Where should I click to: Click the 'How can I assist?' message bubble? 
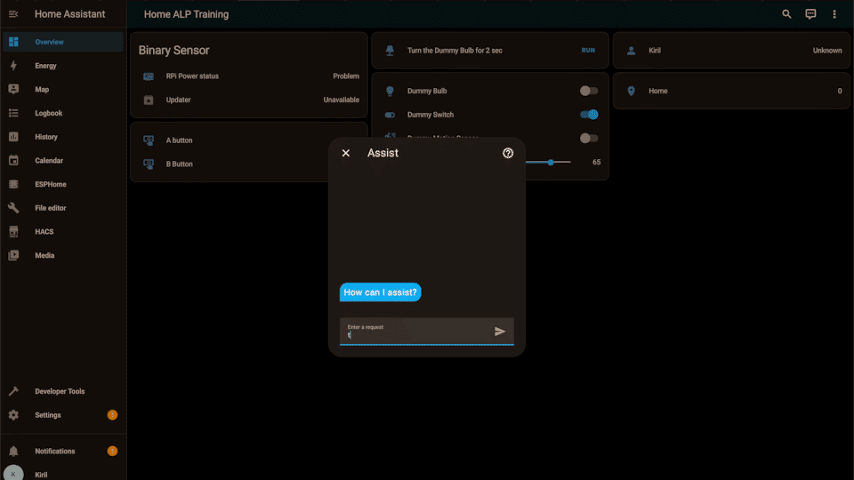tap(380, 293)
